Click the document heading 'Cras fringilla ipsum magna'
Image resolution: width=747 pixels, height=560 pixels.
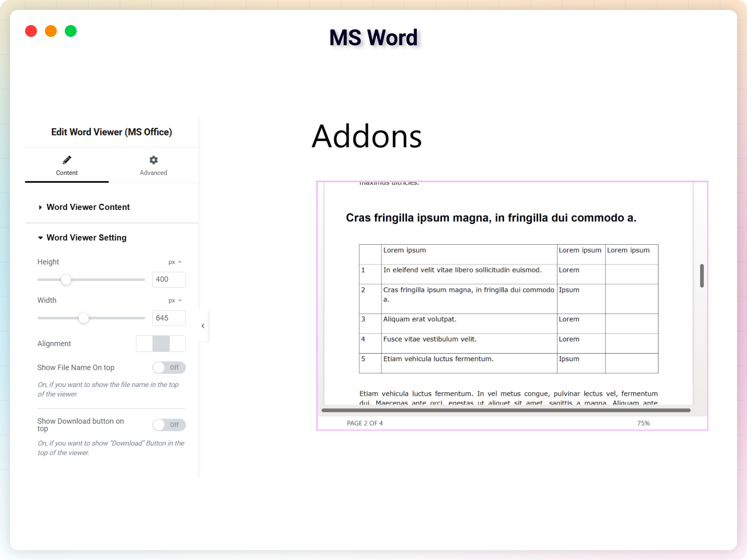[491, 218]
